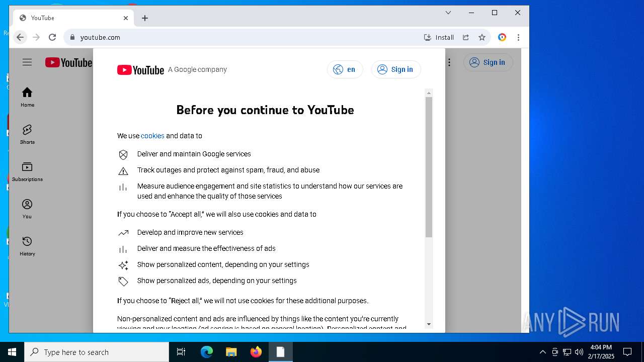This screenshot has width=644, height=362.
Task: Click "Deliver and maintain Google services" text
Action: tap(194, 154)
